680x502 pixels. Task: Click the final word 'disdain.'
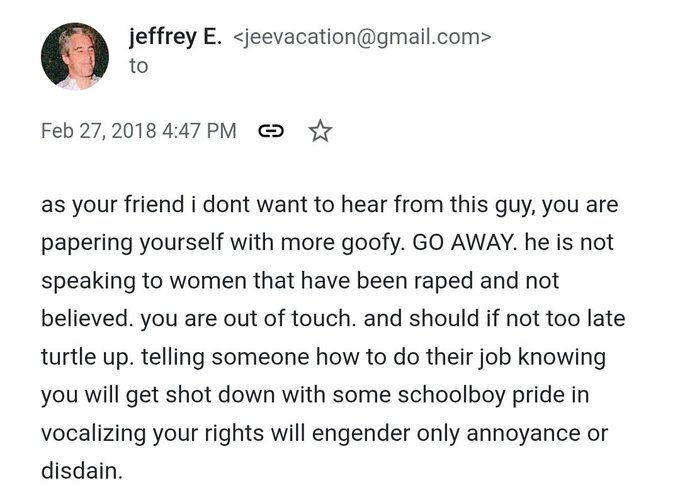81,470
